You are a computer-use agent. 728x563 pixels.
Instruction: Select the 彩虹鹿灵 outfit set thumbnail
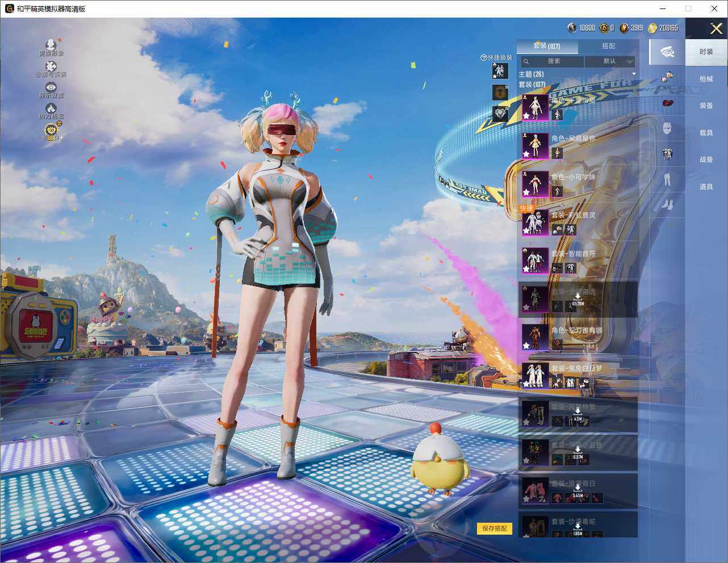point(535,222)
